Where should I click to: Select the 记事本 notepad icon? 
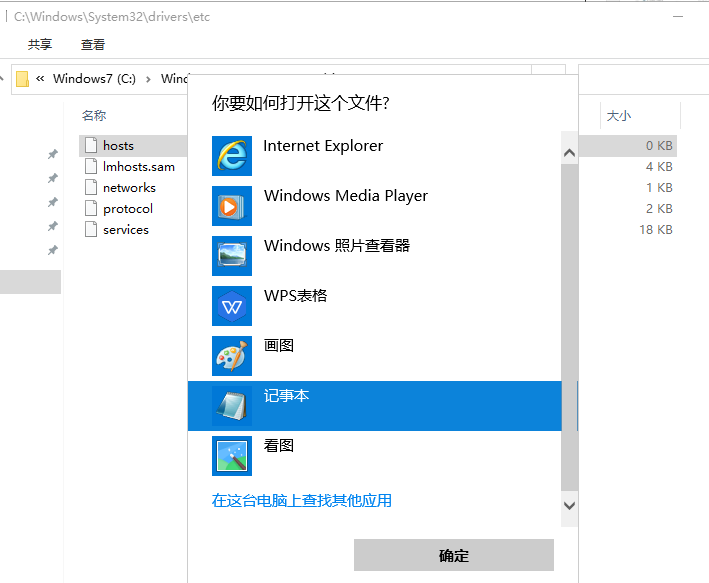tap(232, 406)
